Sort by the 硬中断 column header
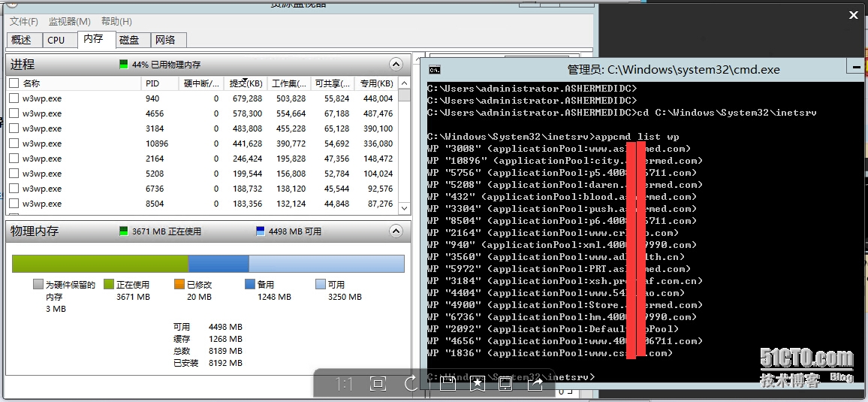The width and height of the screenshot is (868, 402). (x=201, y=83)
